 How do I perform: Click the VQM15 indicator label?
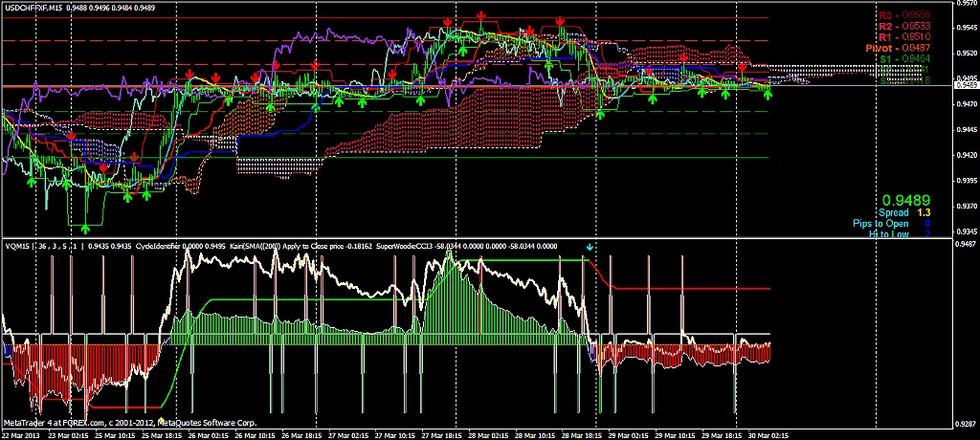coord(15,246)
